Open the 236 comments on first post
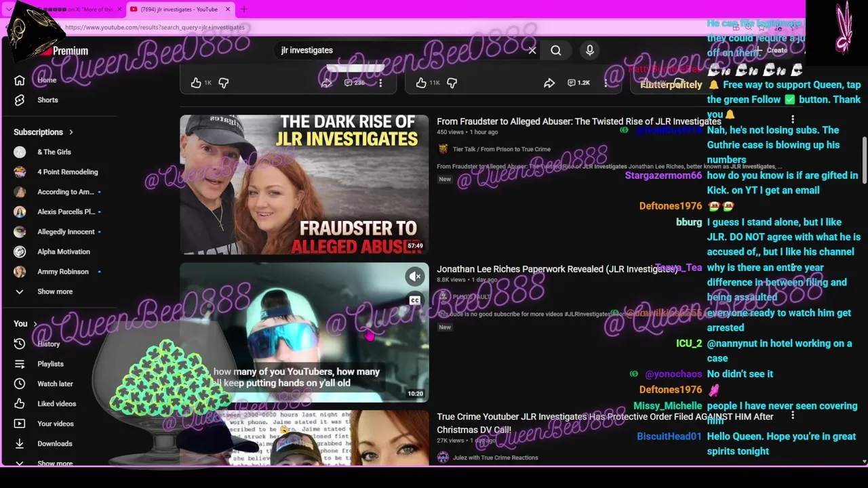This screenshot has width=868, height=488. click(354, 83)
